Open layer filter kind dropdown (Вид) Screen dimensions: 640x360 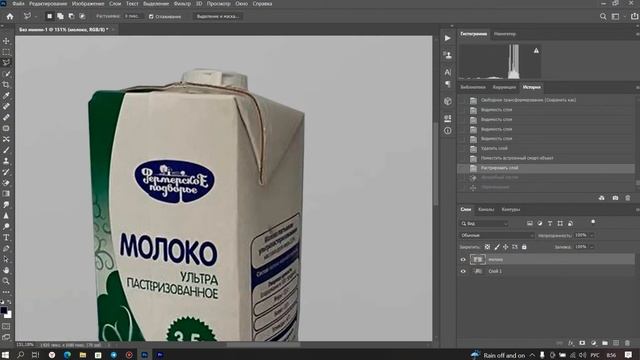[484, 224]
